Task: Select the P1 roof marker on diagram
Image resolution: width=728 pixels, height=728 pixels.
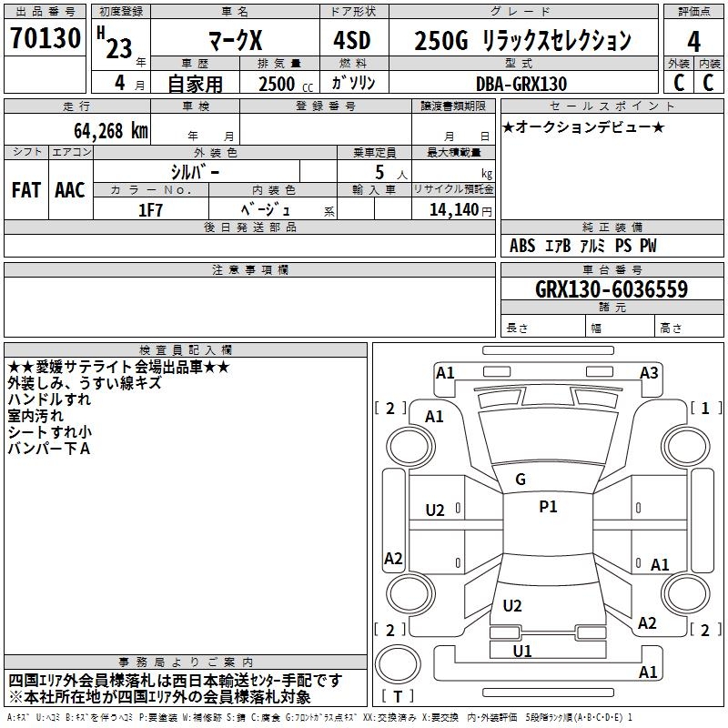Action: [548, 507]
